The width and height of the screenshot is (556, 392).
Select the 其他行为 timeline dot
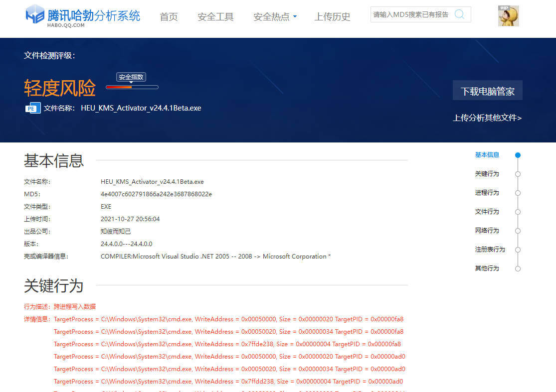pyautogui.click(x=518, y=269)
